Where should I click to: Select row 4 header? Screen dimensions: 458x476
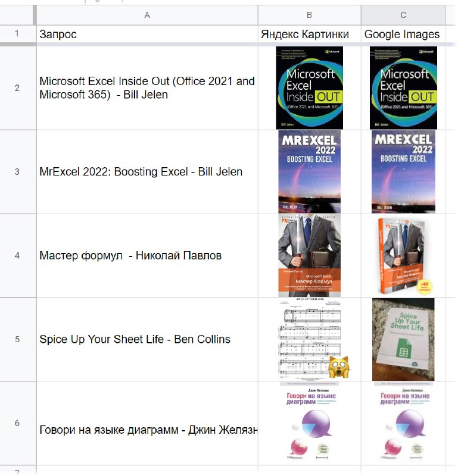[x=17, y=256]
